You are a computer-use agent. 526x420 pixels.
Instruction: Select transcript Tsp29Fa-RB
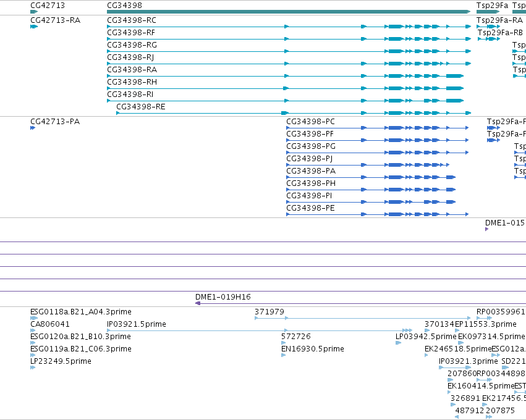click(500, 33)
